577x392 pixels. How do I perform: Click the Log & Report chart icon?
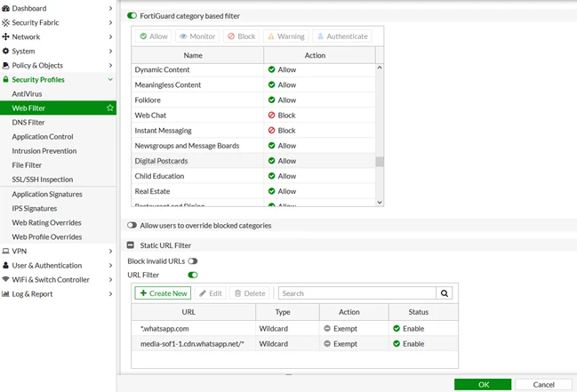[5, 293]
